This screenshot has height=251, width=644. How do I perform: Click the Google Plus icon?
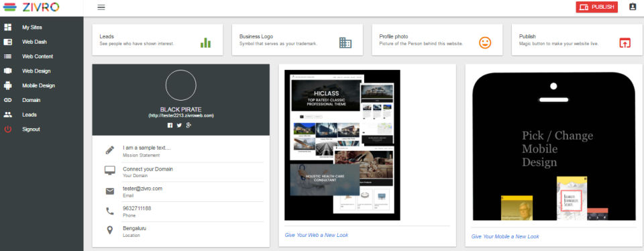(x=189, y=125)
